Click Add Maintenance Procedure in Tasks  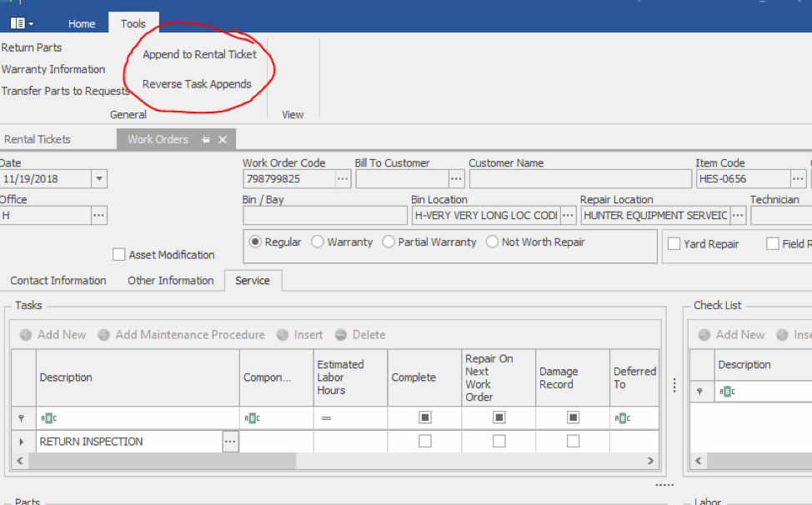189,335
